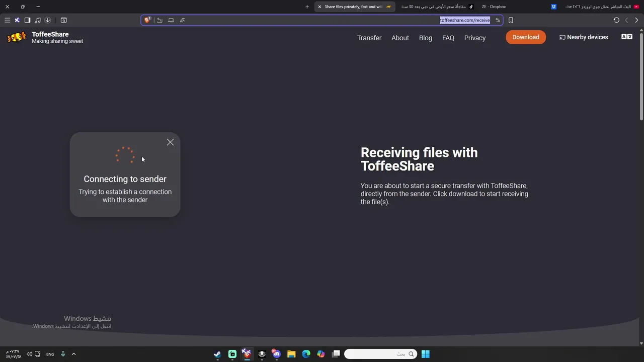Screen dimensions: 644x362
Task: Open File Explorer from the taskbar
Action: 291,354
